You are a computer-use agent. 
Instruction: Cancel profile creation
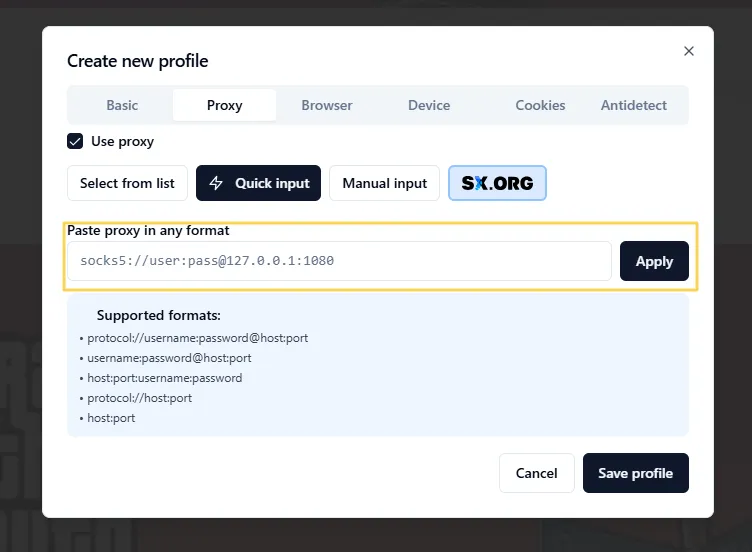(537, 473)
